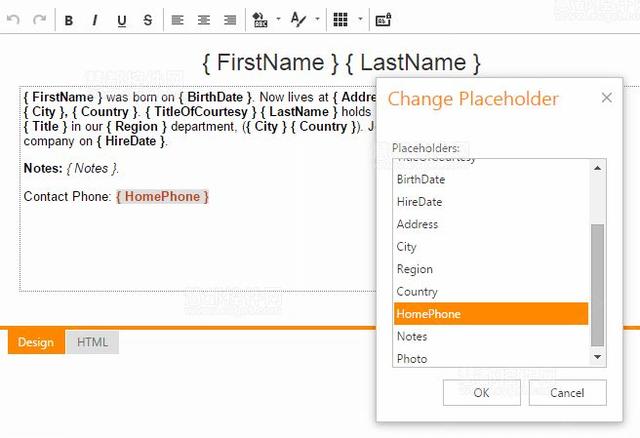Click the list's scroll up arrow
This screenshot has height=438, width=640.
click(598, 168)
